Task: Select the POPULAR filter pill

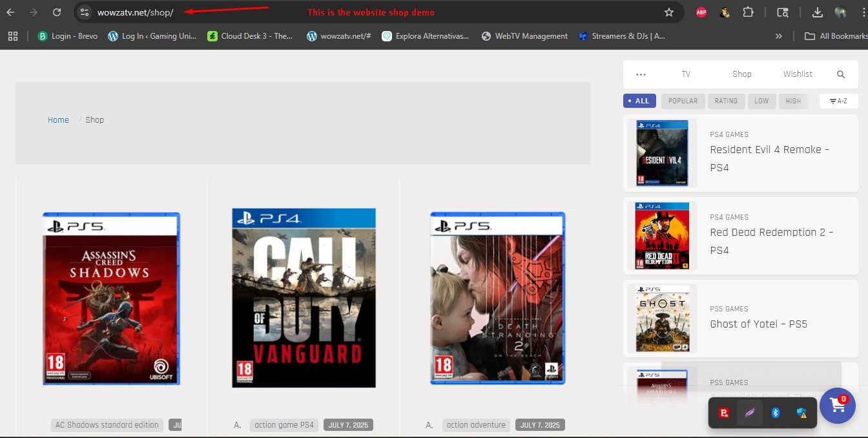Action: [683, 101]
